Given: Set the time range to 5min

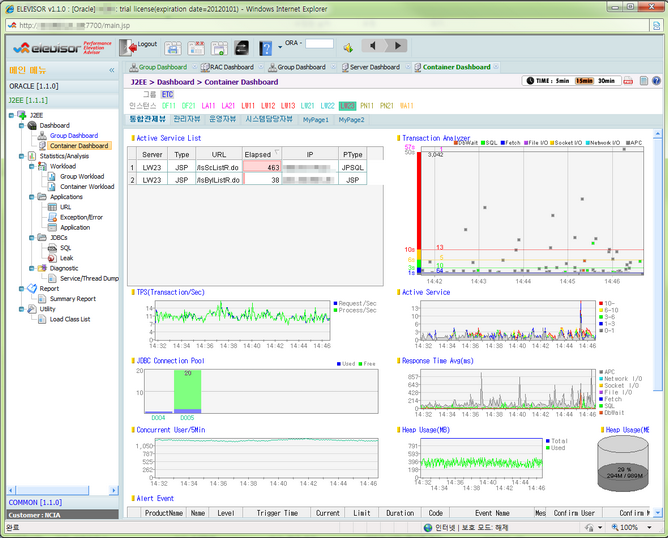Looking at the screenshot, I should (x=562, y=81).
